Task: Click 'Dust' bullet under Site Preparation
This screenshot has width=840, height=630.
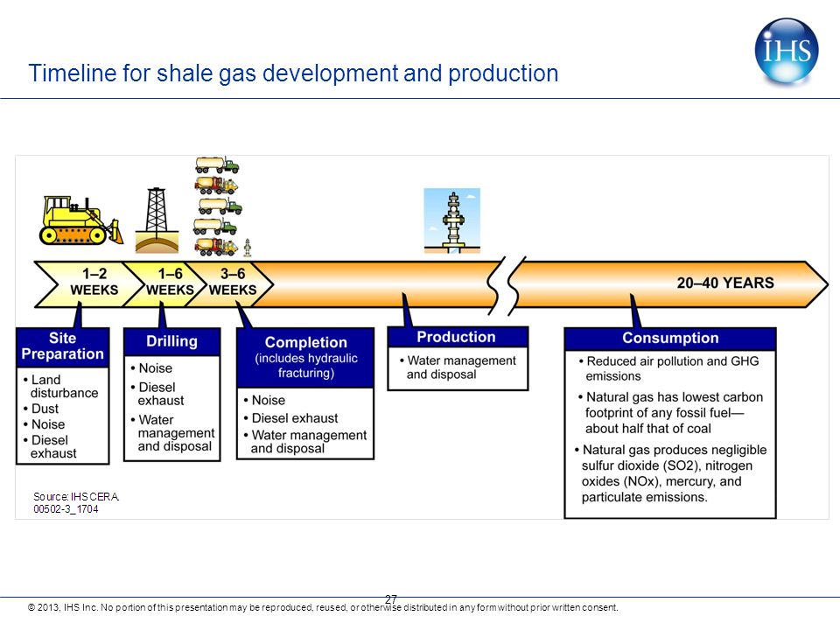Action: point(41,409)
